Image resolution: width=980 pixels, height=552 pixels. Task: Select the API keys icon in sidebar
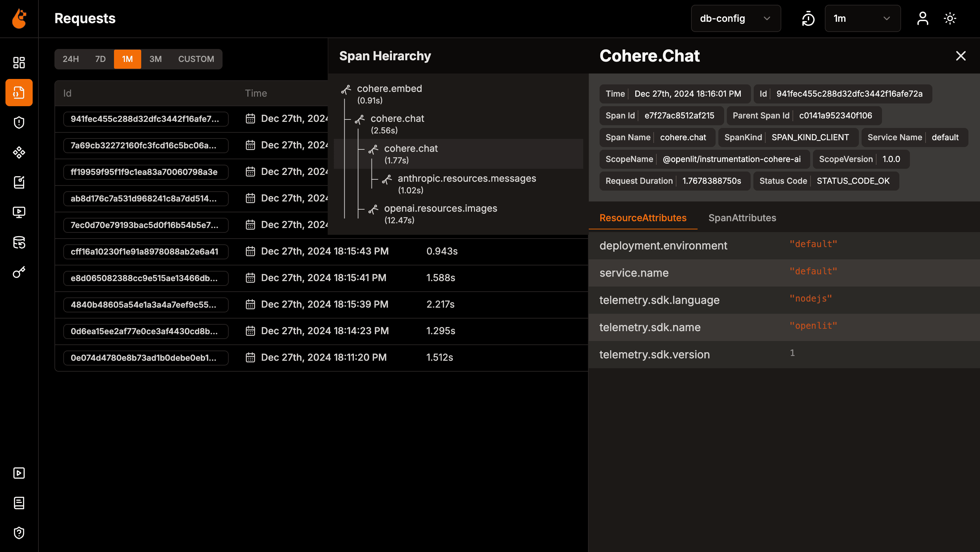tap(18, 272)
